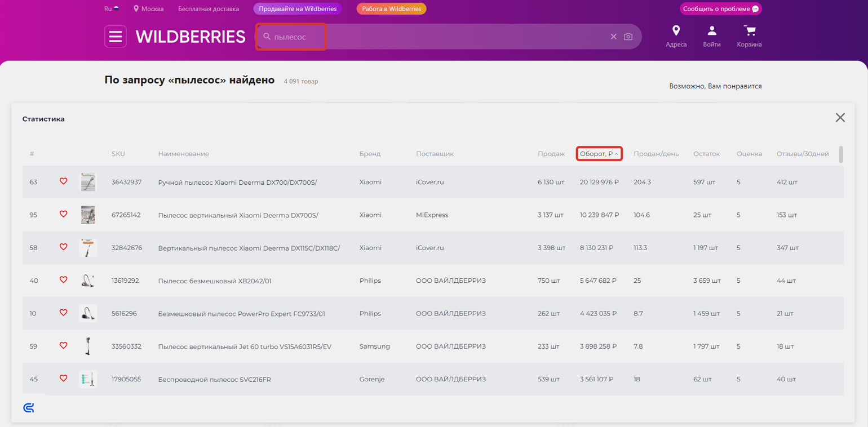Open thumbnail for Philips XB2042/01
This screenshot has width=868, height=427.
coord(88,281)
